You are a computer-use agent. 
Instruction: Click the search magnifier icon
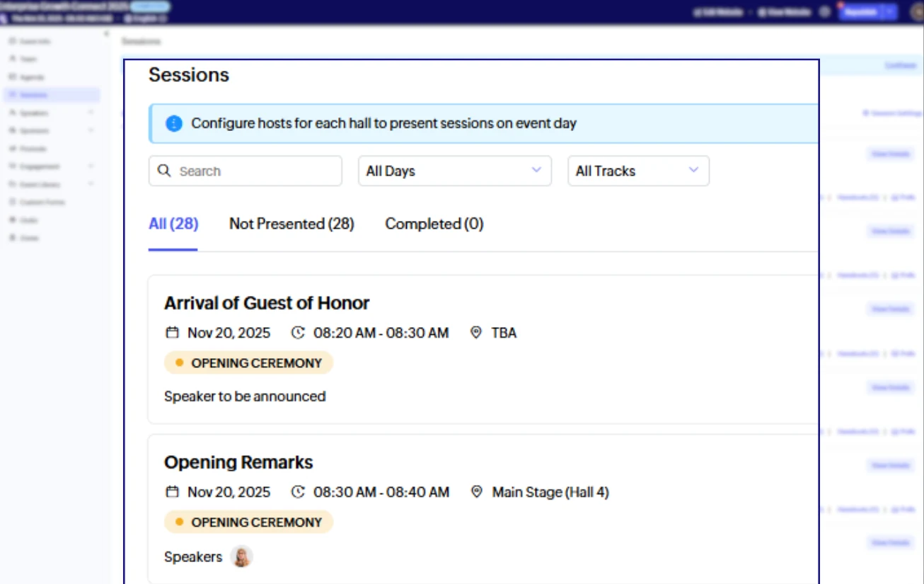[164, 171]
